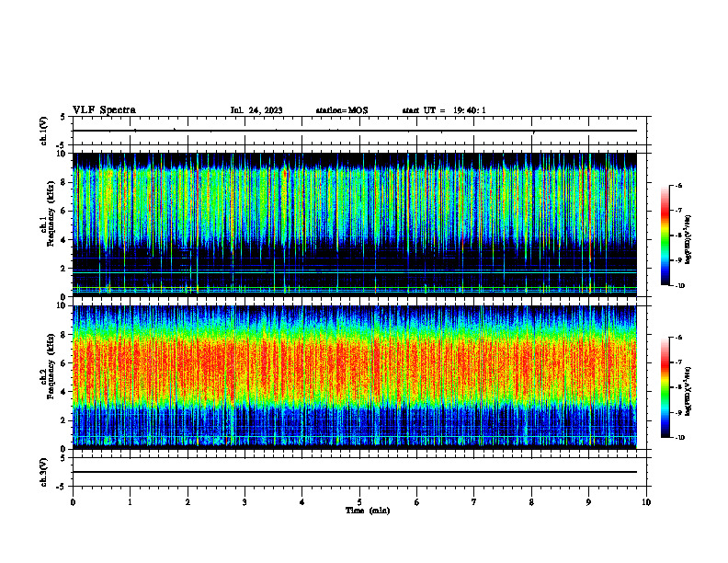The image size is (728, 563).
Task: Click the time axis tick label "6"
Action: tap(417, 502)
